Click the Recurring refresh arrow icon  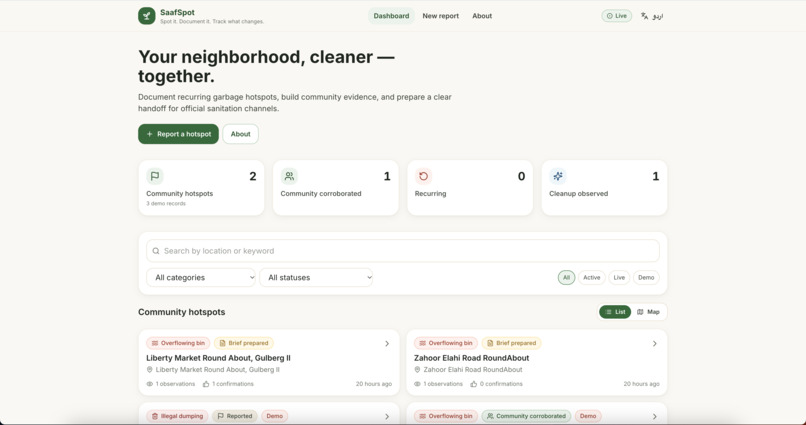(424, 176)
